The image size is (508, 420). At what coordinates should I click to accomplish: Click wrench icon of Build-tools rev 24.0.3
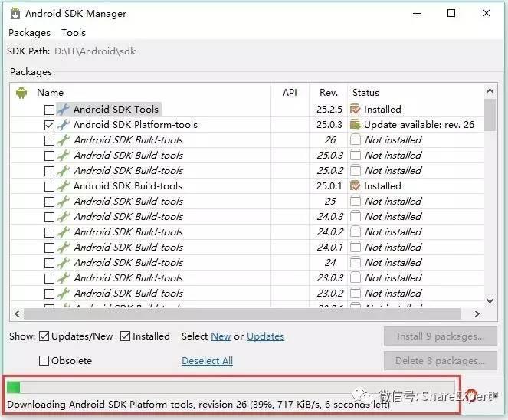click(x=64, y=217)
